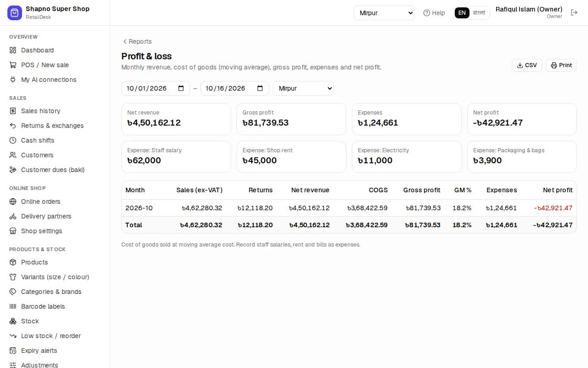Click the Returns & exchanges arrow icon
The width and height of the screenshot is (588, 368).
[13, 126]
